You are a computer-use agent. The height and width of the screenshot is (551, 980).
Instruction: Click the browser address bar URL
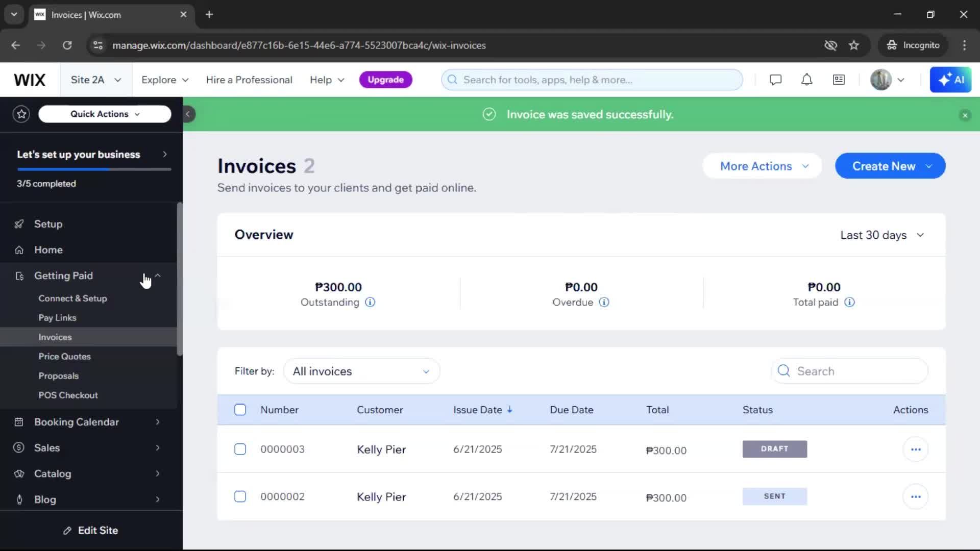coord(299,45)
